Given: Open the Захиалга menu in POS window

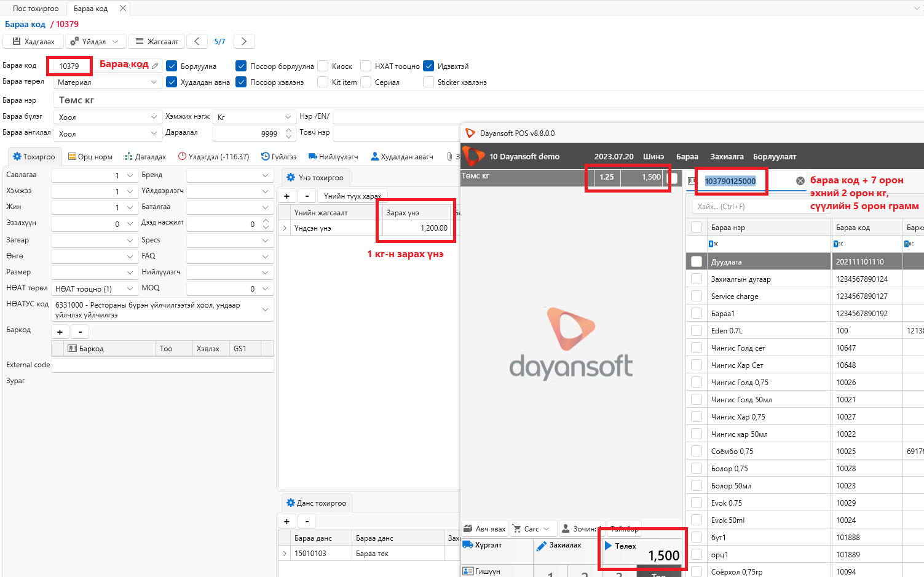Looking at the screenshot, I should point(727,156).
